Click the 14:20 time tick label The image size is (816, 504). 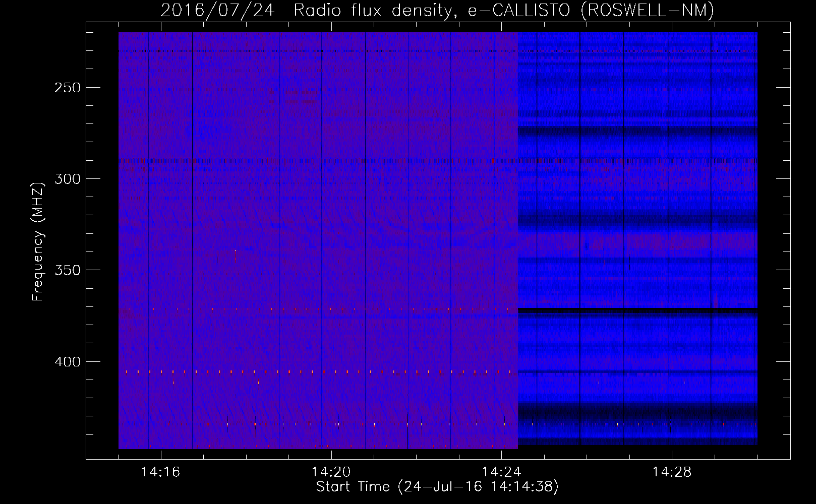(331, 472)
